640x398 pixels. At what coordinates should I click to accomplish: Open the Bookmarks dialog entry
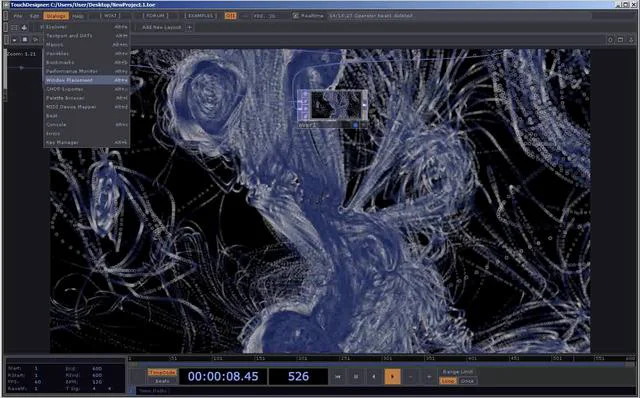[x=87, y=62]
